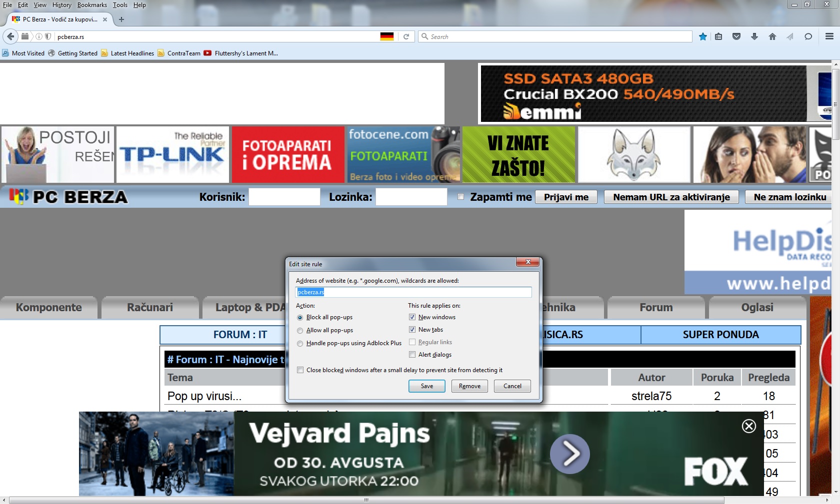The height and width of the screenshot is (504, 840).
Task: Select Block all pop-ups radio
Action: coord(300,318)
